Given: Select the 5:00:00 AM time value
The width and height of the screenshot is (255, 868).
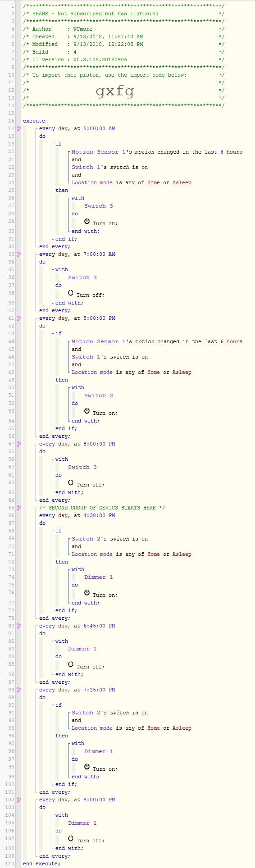Looking at the screenshot, I should pos(99,128).
